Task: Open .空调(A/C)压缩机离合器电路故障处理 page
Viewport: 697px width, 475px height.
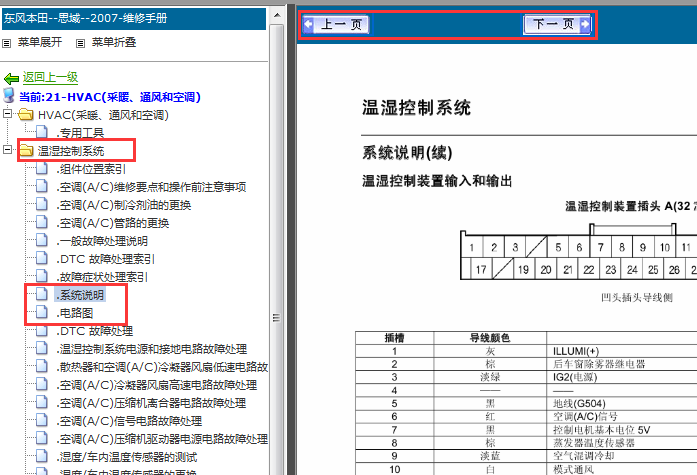Action: click(x=151, y=403)
